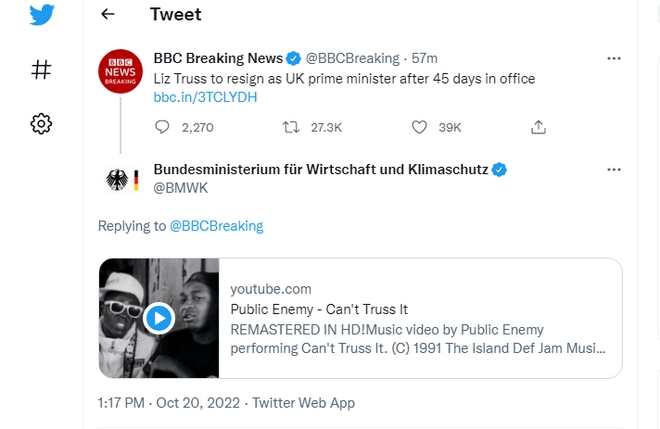Like the Liz Truss resignation tweet
660x429 pixels.
pyautogui.click(x=420, y=127)
